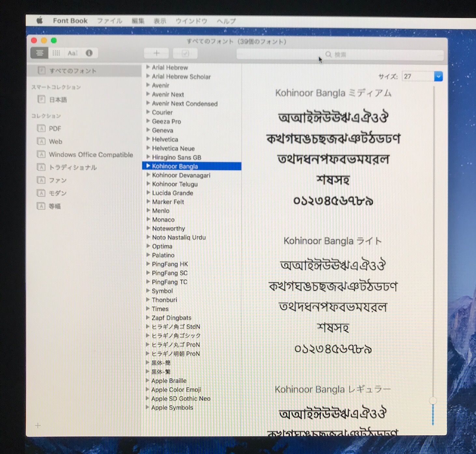
Task: Click the size value field showing 27
Action: [418, 77]
